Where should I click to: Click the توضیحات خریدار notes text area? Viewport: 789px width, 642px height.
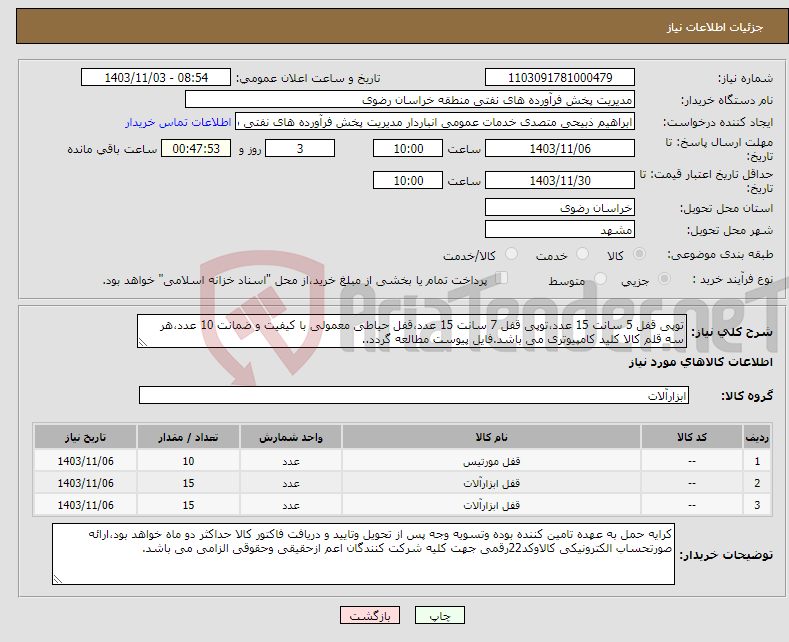tap(363, 554)
